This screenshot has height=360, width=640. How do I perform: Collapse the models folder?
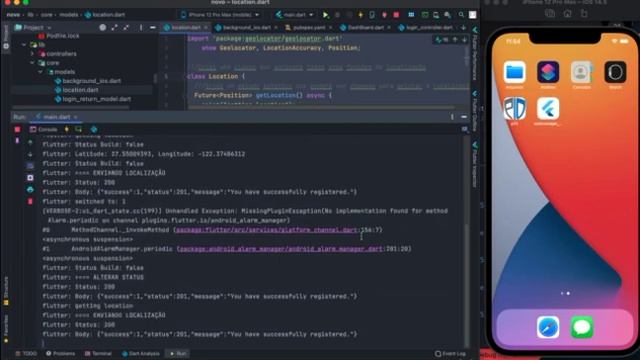[40, 72]
